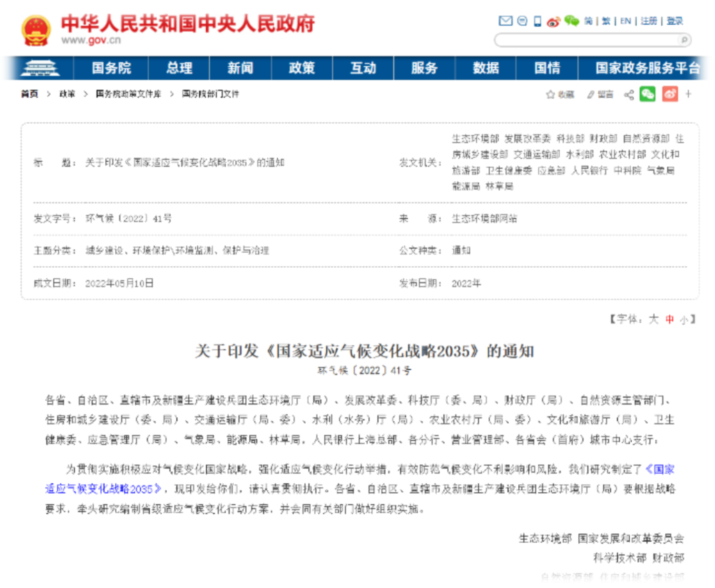Expand more share options with plus icon
715x588 pixels.
(688, 94)
